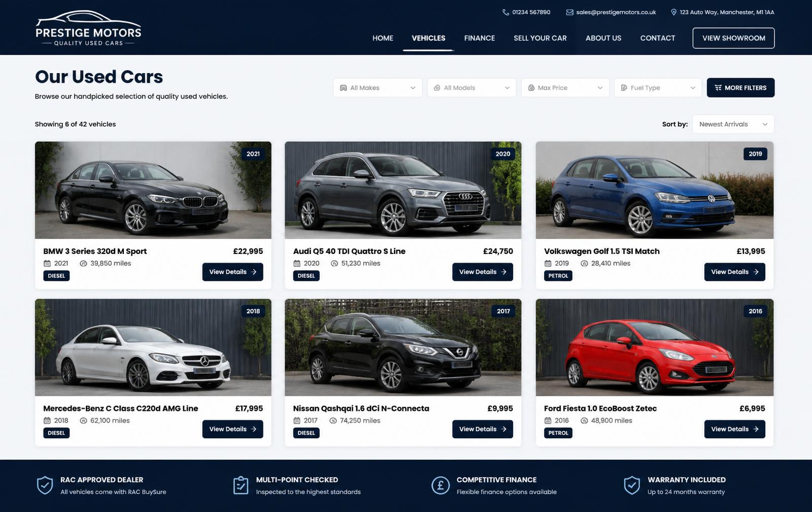The width and height of the screenshot is (812, 512).
Task: Click '74,250 miles' on Nissan card
Action: tap(360, 421)
